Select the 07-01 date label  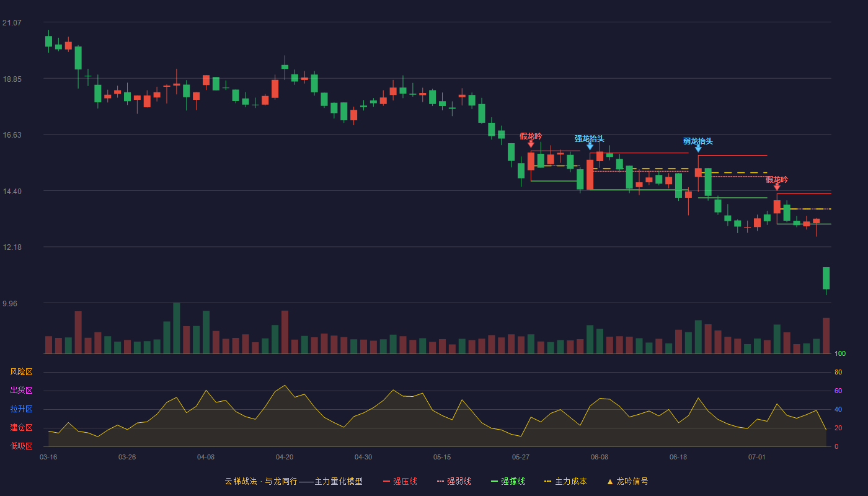(x=757, y=457)
